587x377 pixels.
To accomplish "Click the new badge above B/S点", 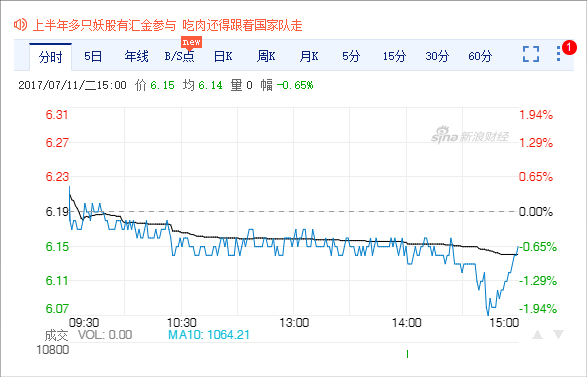I will 191,42.
